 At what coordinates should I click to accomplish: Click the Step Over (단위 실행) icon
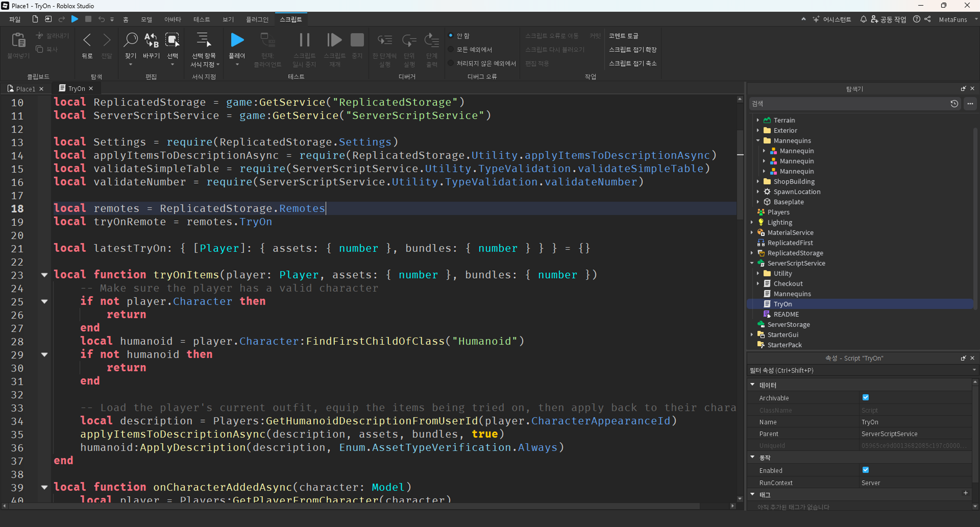click(x=409, y=40)
